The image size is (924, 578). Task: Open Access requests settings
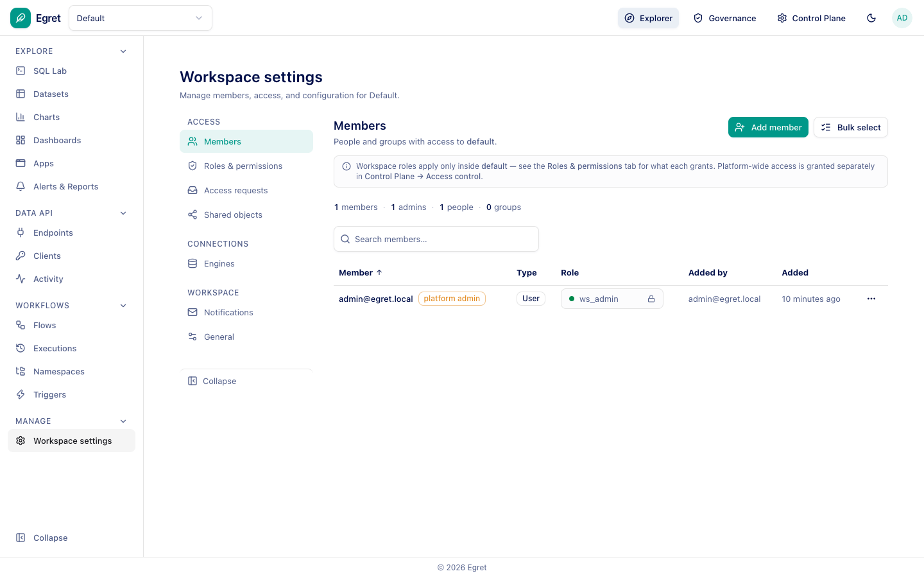[246, 190]
